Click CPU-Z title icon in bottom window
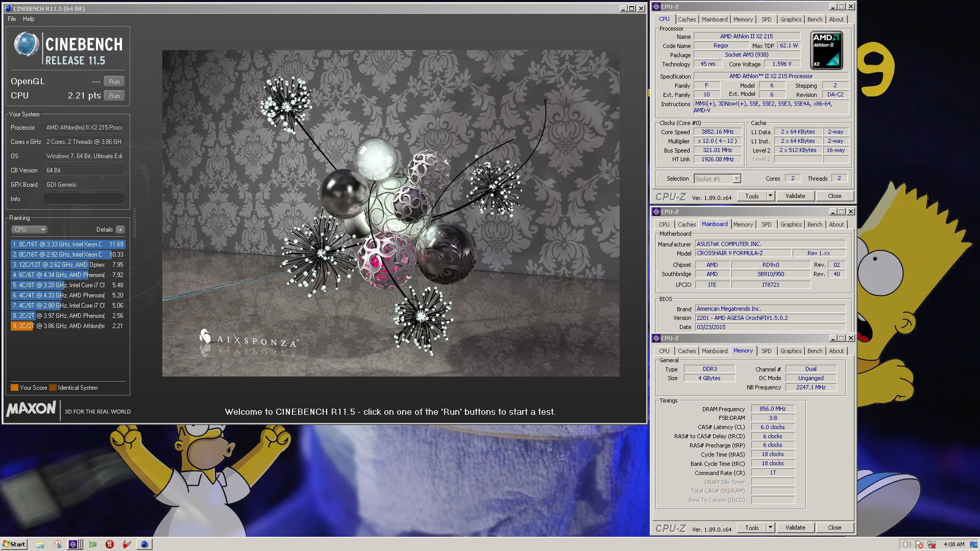The width and height of the screenshot is (980, 551). click(656, 338)
